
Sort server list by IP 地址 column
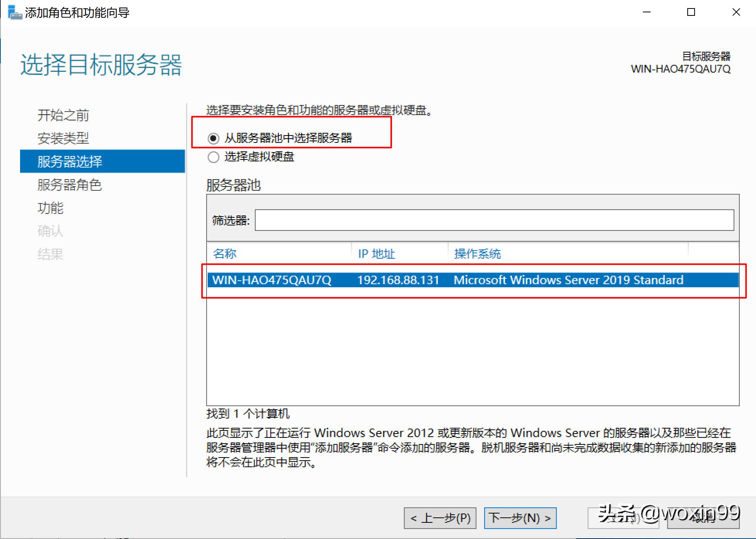pos(376,254)
